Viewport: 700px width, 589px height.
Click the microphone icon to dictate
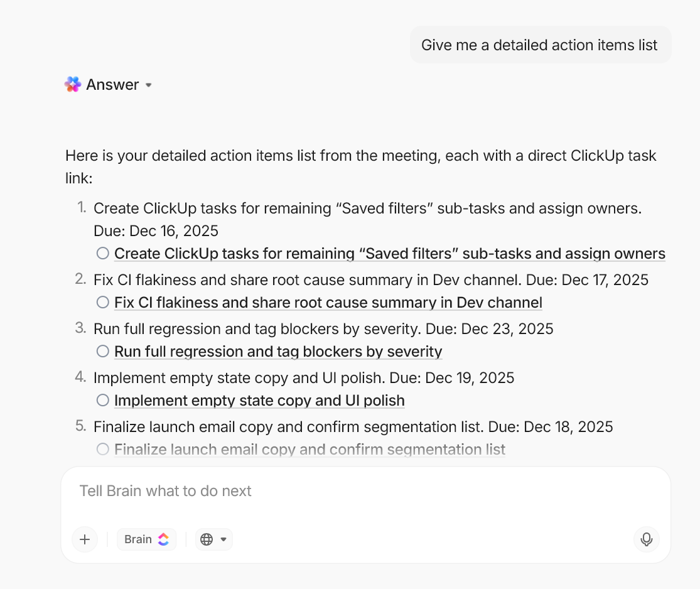[x=647, y=539]
